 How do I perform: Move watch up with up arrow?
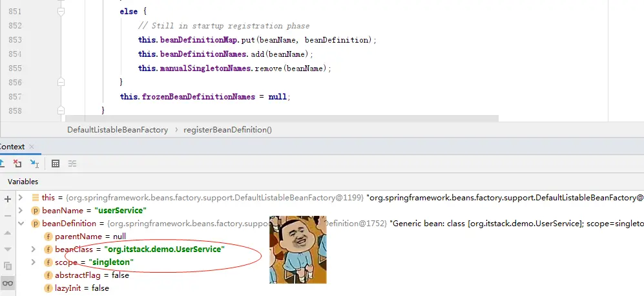point(7,233)
